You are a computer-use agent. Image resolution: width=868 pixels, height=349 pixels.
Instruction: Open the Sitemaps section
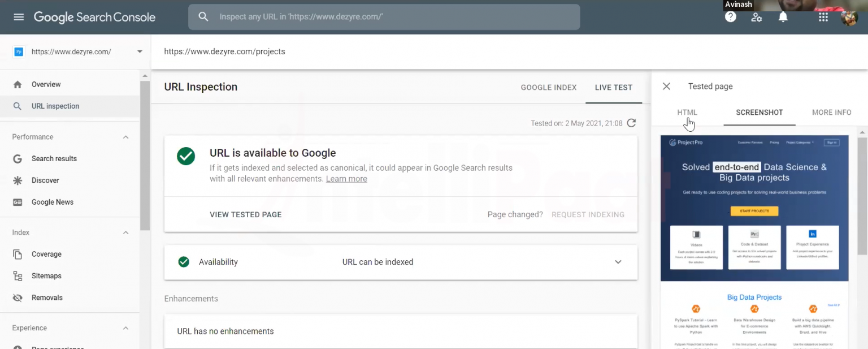(x=46, y=275)
